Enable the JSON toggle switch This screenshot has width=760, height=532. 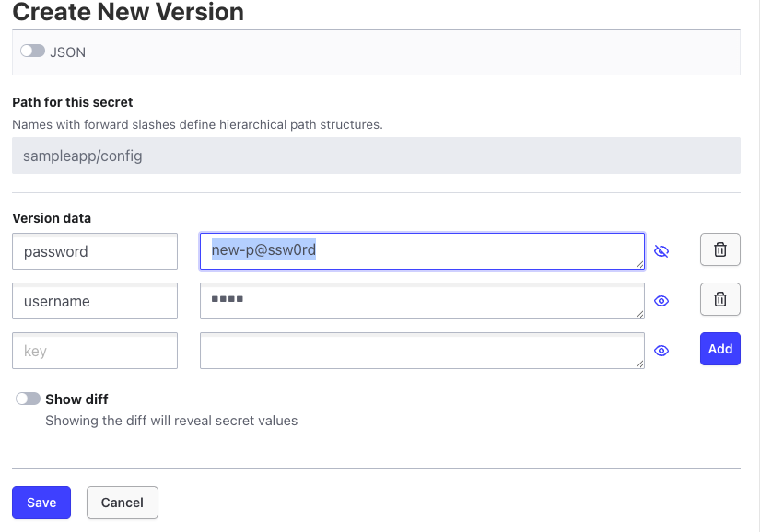point(32,52)
